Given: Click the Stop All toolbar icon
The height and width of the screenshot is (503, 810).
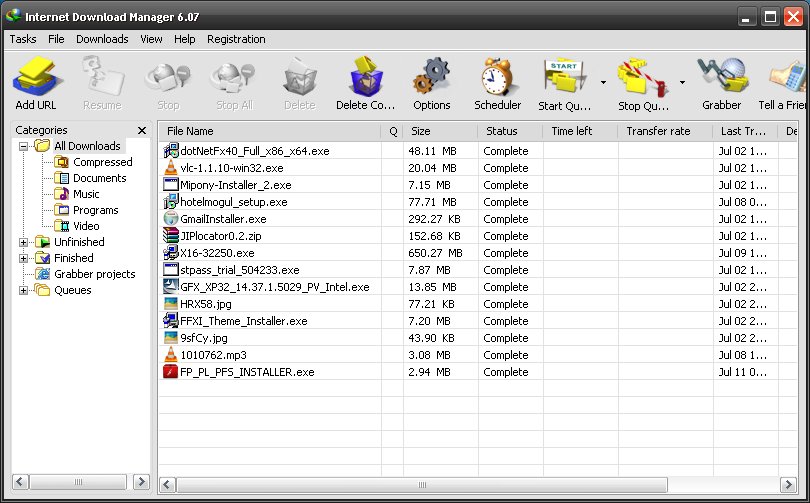Looking at the screenshot, I should coord(233,78).
